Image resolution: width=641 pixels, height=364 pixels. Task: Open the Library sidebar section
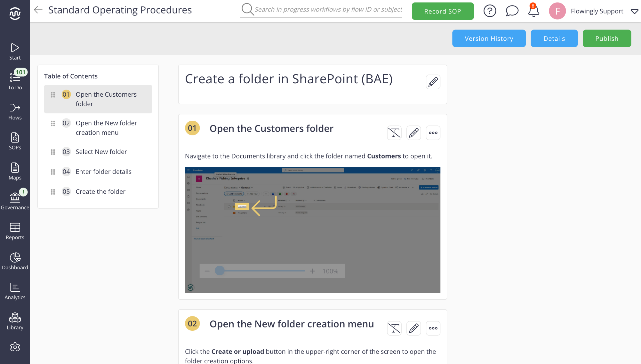point(15,321)
